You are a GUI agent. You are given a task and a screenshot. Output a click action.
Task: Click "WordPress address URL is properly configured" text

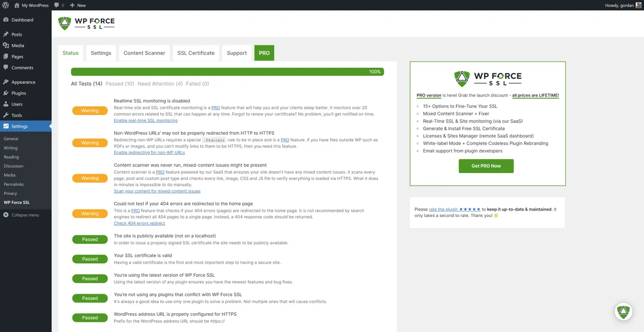[x=175, y=314]
